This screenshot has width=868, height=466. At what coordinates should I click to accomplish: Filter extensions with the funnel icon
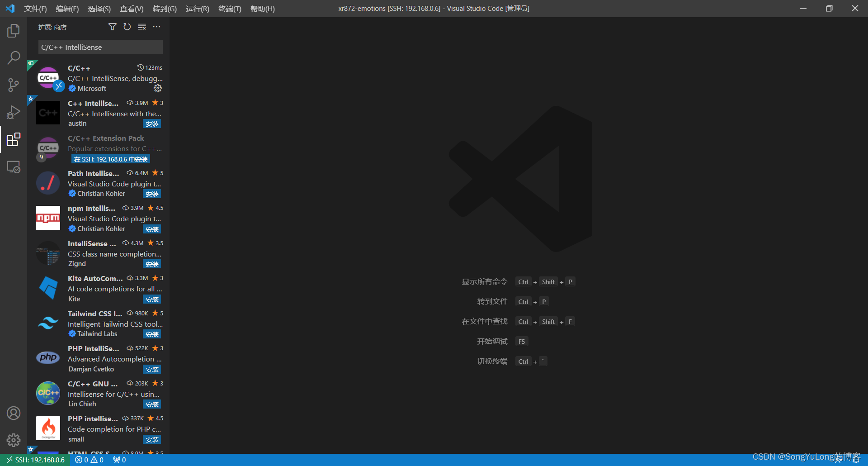(x=113, y=27)
